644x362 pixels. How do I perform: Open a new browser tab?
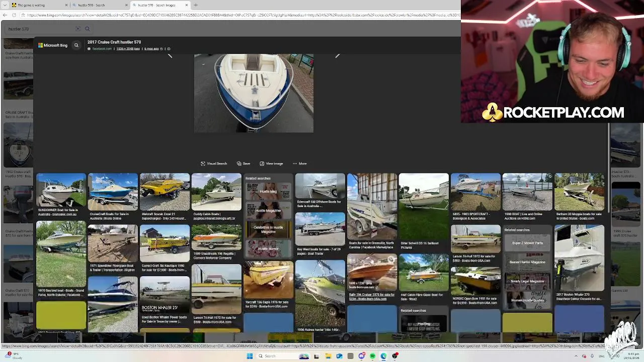click(196, 5)
